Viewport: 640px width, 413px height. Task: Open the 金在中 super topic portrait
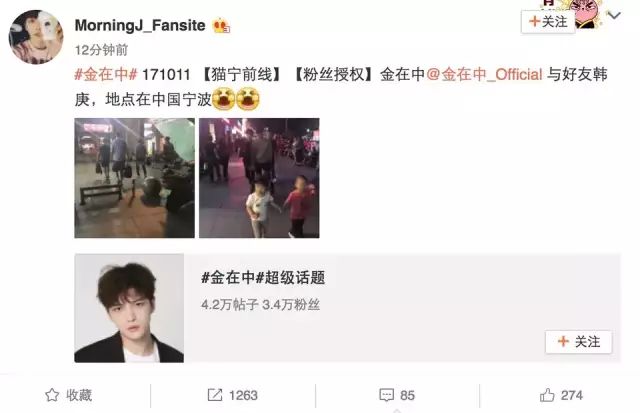coord(129,308)
